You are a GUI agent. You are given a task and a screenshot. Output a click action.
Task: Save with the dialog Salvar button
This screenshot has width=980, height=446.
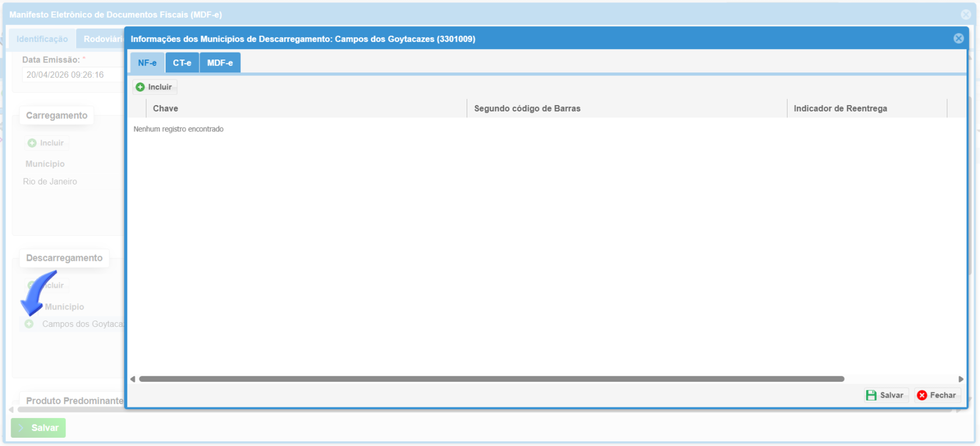point(886,395)
